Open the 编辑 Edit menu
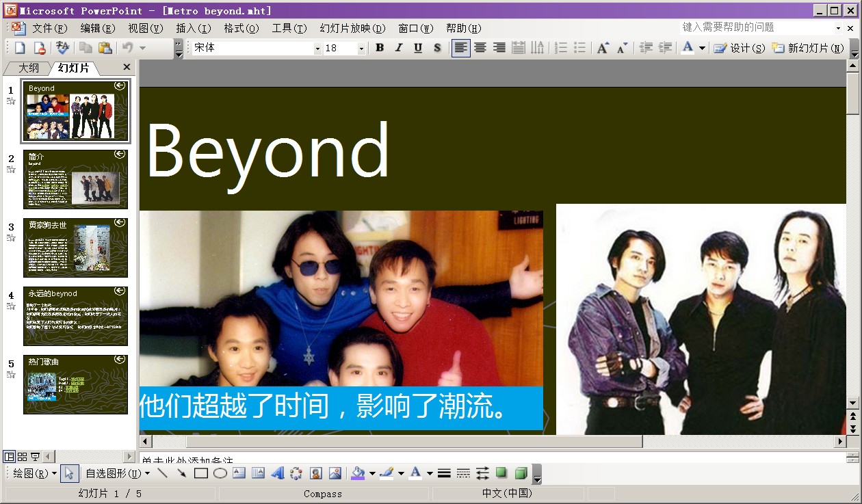The image size is (862, 504). pos(97,28)
